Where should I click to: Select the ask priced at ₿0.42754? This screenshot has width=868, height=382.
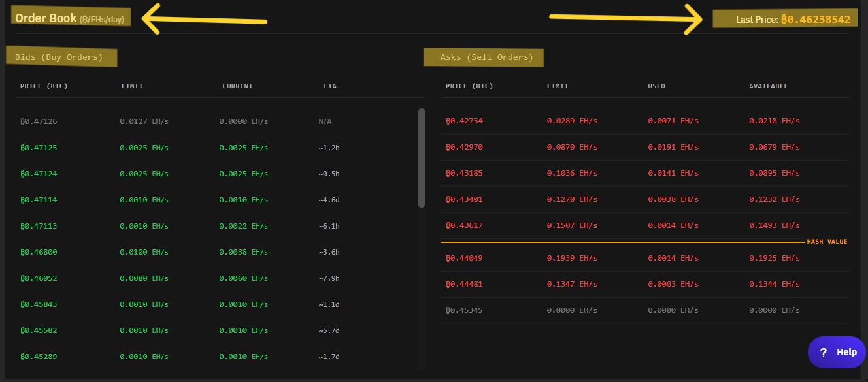click(464, 121)
